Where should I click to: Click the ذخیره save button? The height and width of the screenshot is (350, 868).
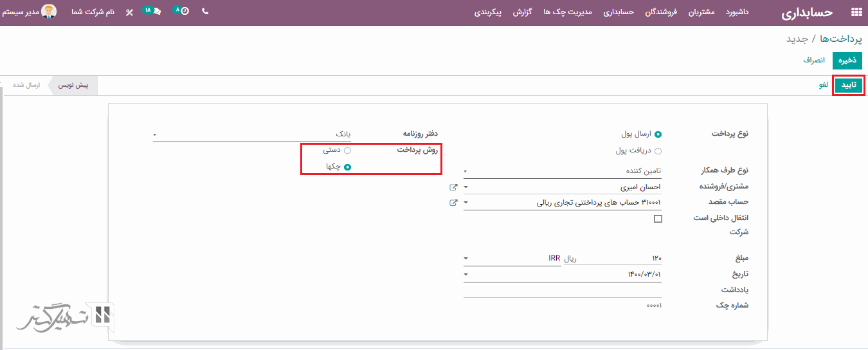tap(847, 60)
